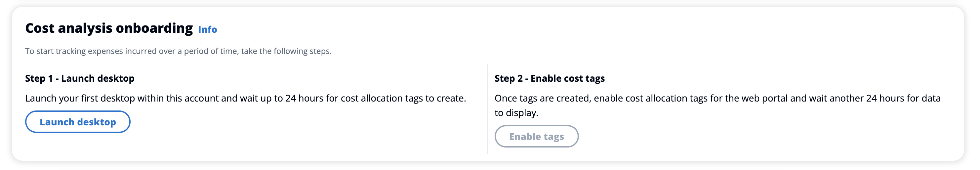
Task: Click "web portal" in the Step 2 description
Action: 764,98
